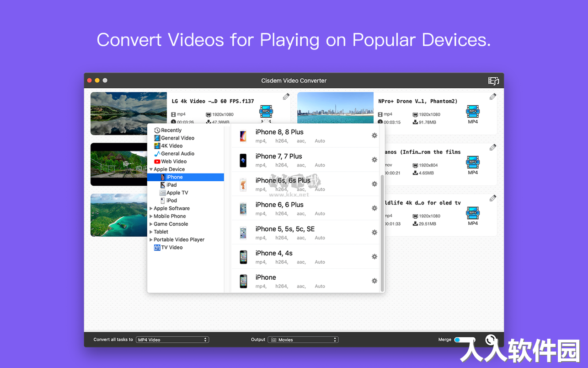The image size is (588, 368).
Task: Expand the Mobile Phone group
Action: [x=151, y=216]
